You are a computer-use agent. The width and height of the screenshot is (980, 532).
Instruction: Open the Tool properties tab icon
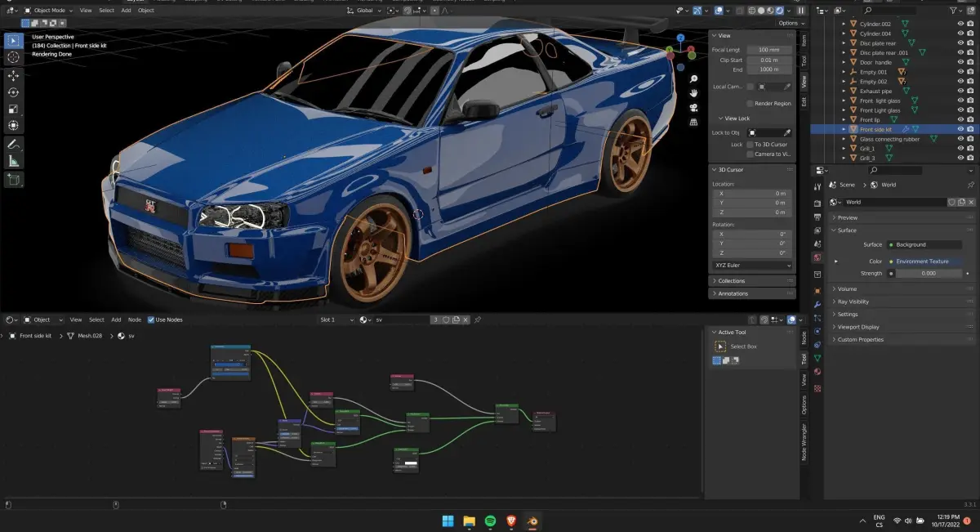pos(817,187)
